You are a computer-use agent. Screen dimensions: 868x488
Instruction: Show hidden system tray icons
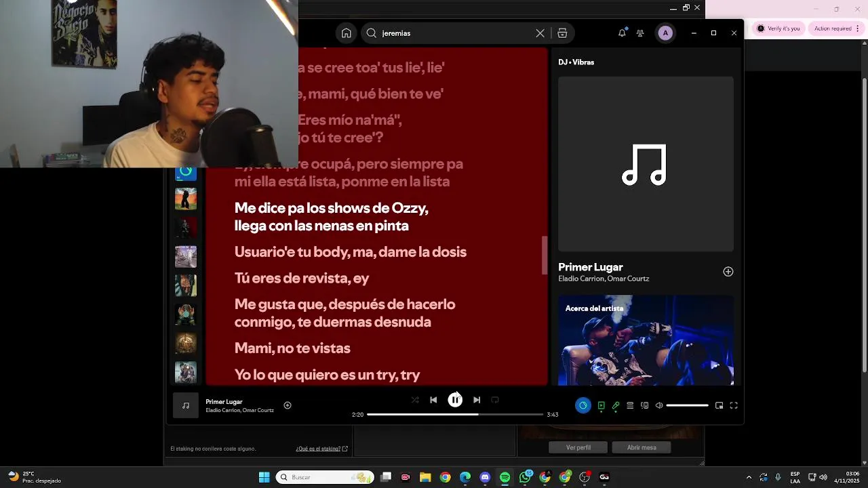749,477
